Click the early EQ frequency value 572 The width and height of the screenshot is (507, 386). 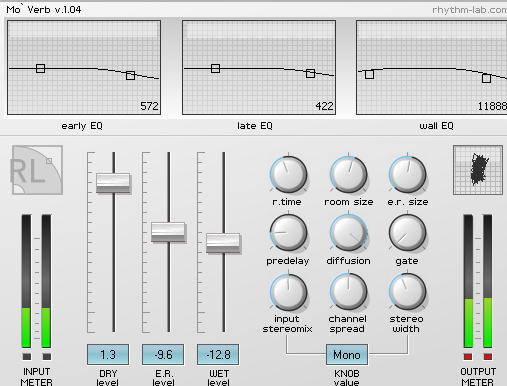point(149,106)
